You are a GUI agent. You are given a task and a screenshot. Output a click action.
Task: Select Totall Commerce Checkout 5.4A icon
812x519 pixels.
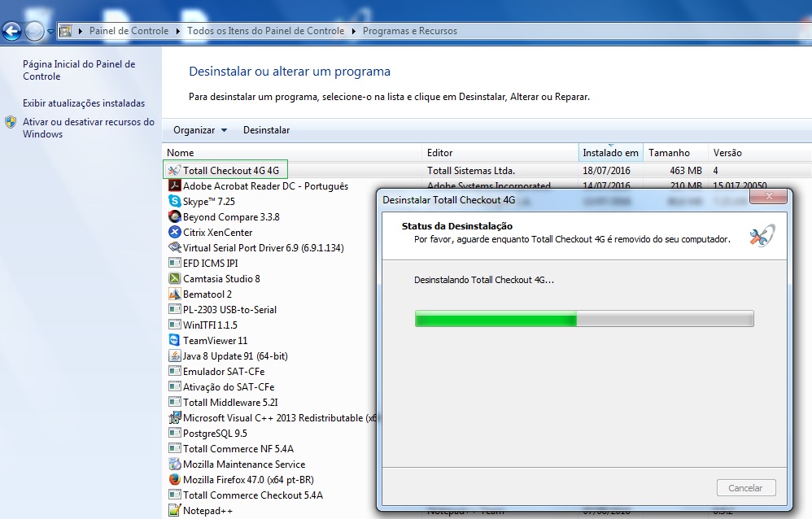click(x=174, y=495)
